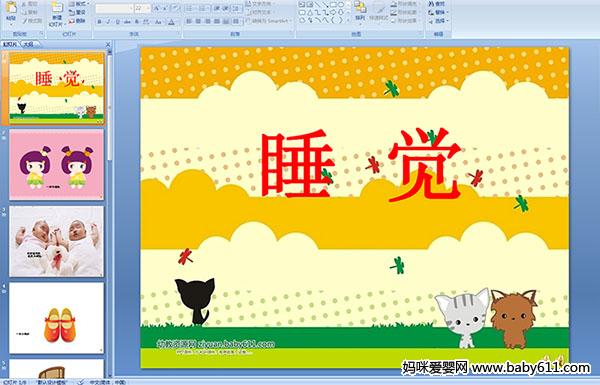This screenshot has width=600, height=385.
Task: Click the Delete slide icon
Action: coord(77,21)
